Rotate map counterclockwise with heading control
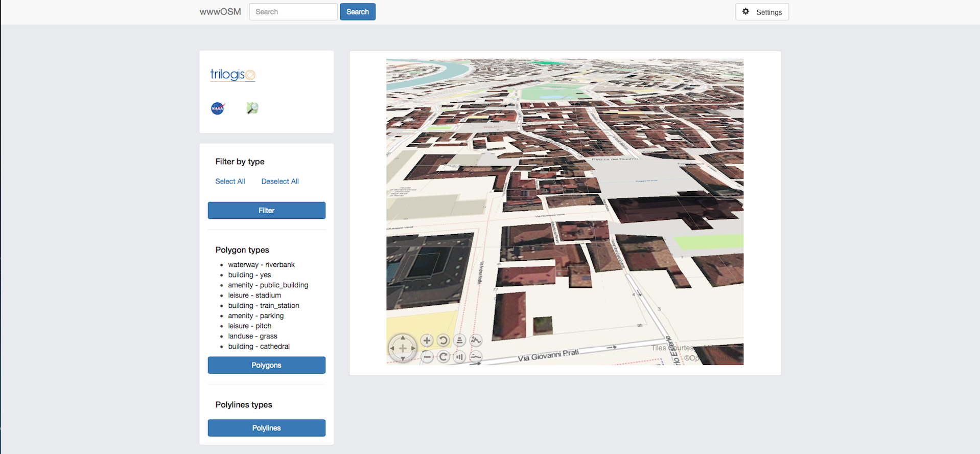Image resolution: width=980 pixels, height=454 pixels. pyautogui.click(x=443, y=340)
